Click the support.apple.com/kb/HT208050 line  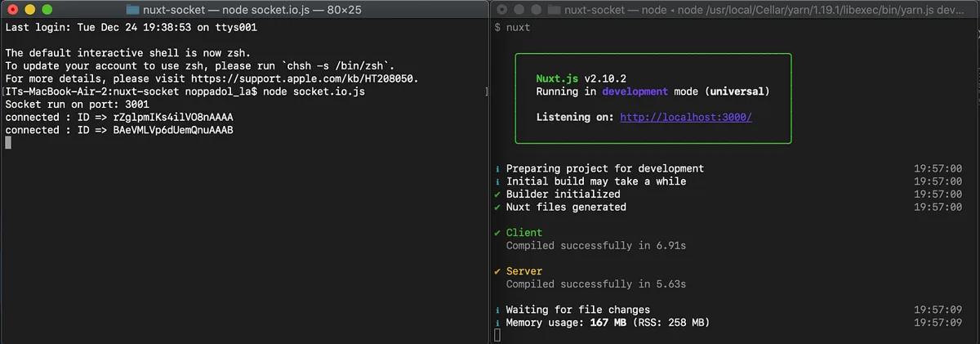(212, 78)
